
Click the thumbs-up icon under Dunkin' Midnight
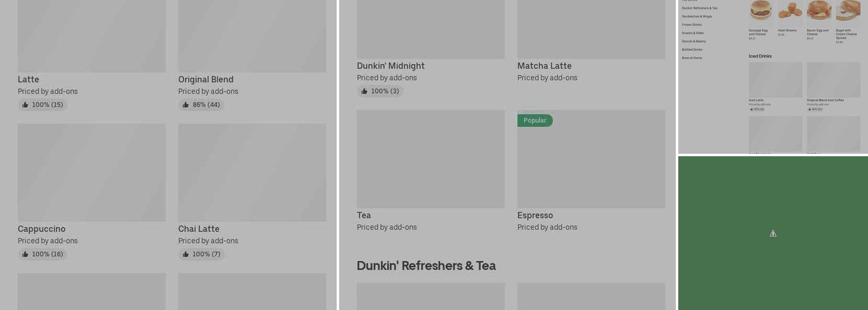tap(364, 91)
